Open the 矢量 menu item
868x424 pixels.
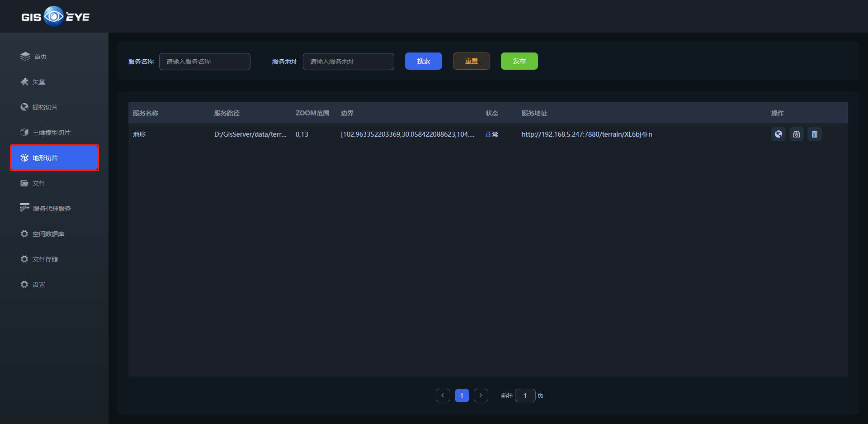click(x=54, y=81)
